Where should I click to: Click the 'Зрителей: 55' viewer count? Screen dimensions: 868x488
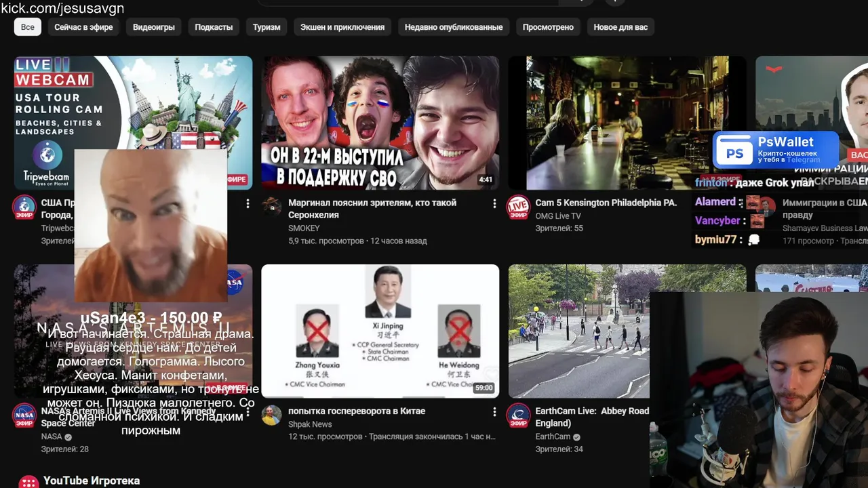559,228
